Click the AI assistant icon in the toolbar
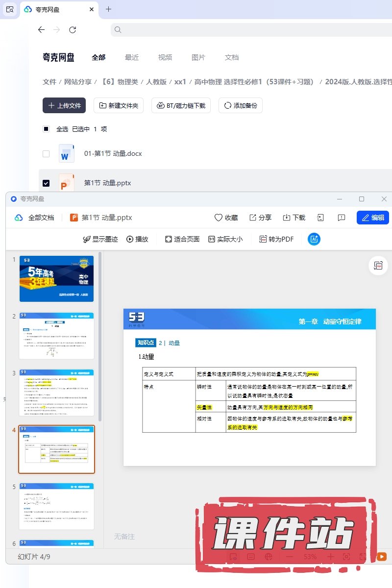This screenshot has height=588, width=392. [314, 239]
